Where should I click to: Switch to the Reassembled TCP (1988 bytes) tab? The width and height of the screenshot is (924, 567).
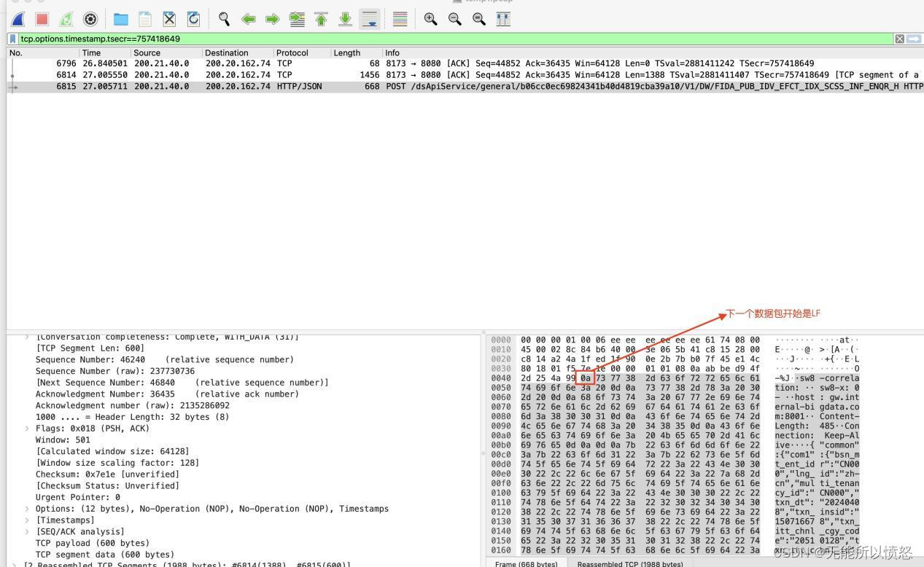pos(630,563)
